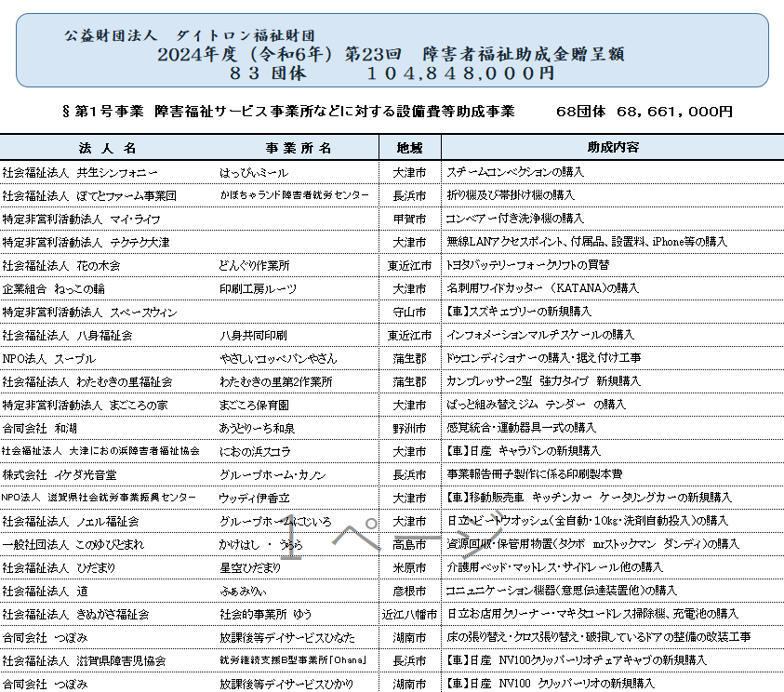
Task: Click the 法人名 column header
Action: tap(107, 148)
